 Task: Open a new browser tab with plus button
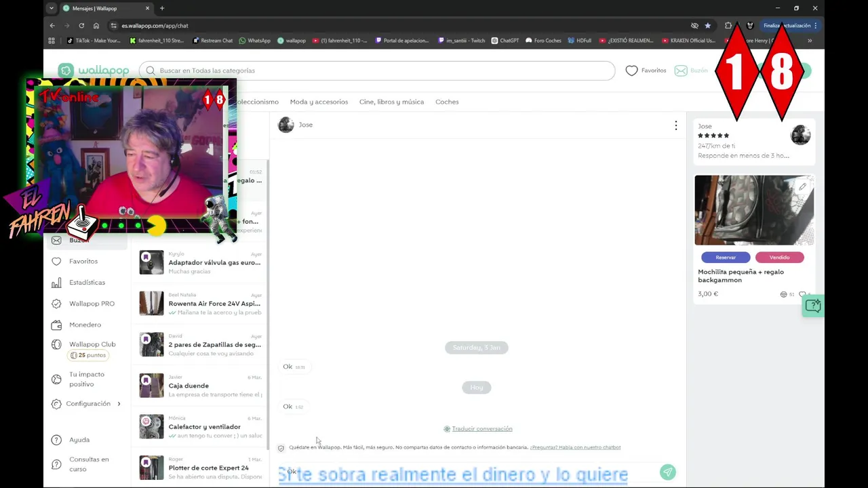161,8
